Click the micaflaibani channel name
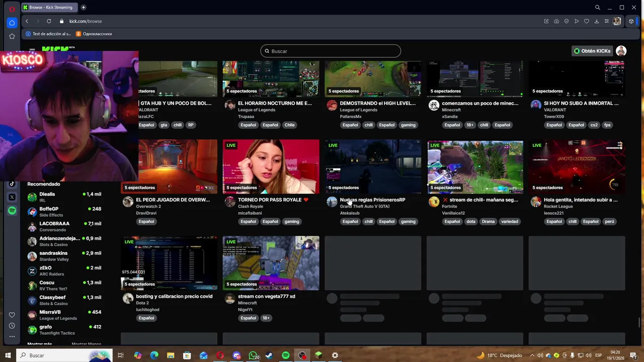This screenshot has height=362, width=644. coord(250,213)
